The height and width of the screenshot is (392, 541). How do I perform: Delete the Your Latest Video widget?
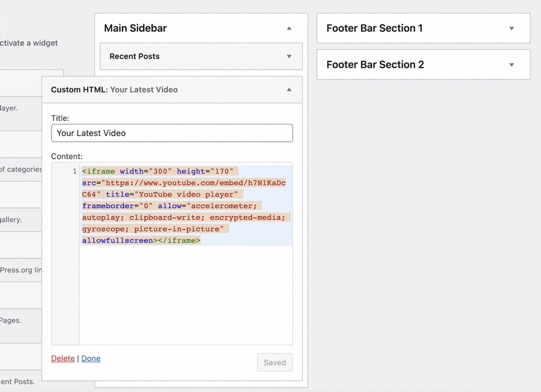click(62, 358)
